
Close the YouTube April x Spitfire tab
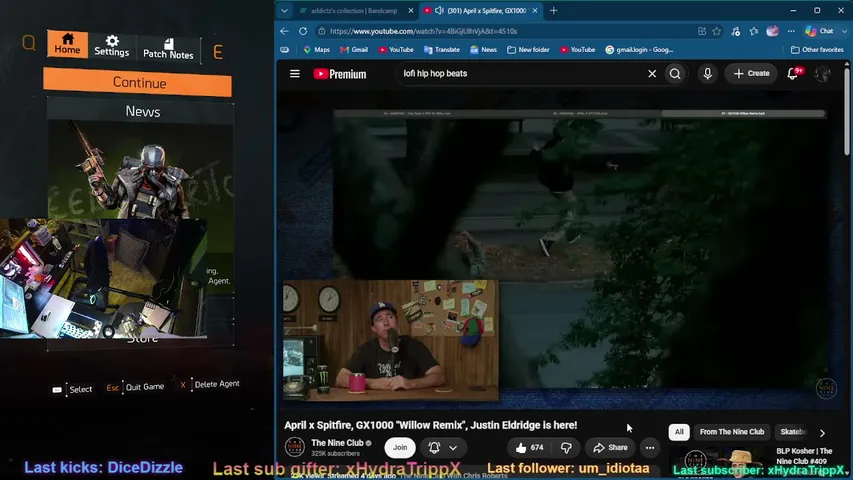click(x=535, y=10)
